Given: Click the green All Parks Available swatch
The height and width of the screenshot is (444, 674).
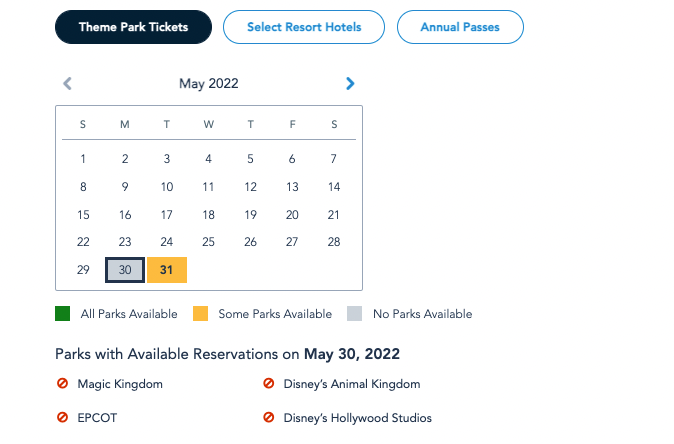Looking at the screenshot, I should click(x=63, y=314).
